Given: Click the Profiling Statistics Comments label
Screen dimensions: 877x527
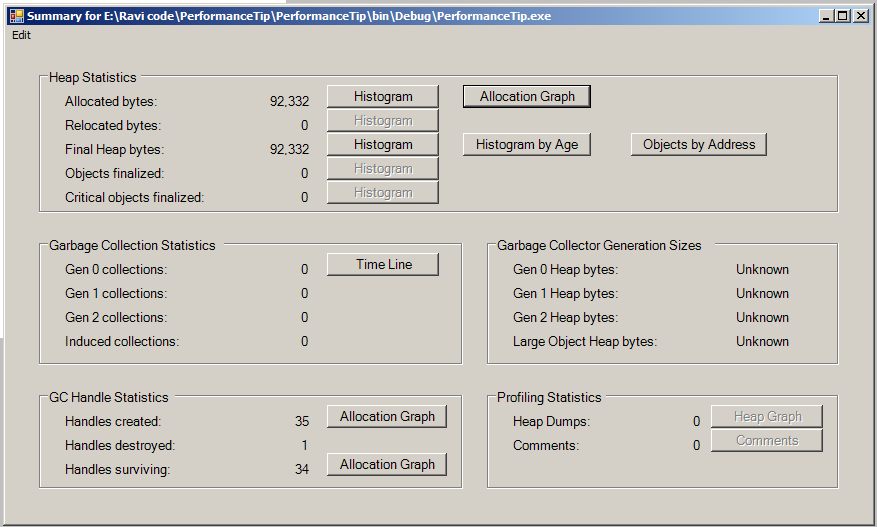Looking at the screenshot, I should pos(546,445).
